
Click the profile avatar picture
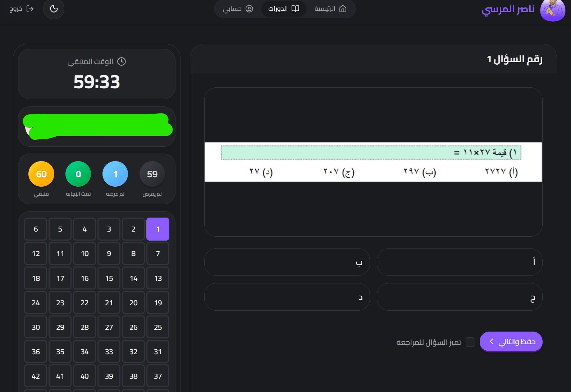click(552, 10)
